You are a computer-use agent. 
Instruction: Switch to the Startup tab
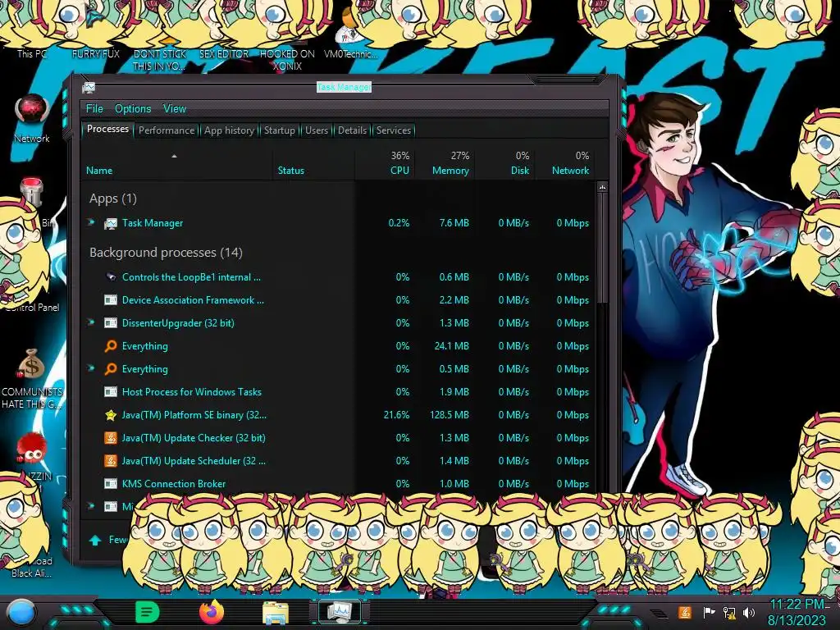tap(279, 130)
